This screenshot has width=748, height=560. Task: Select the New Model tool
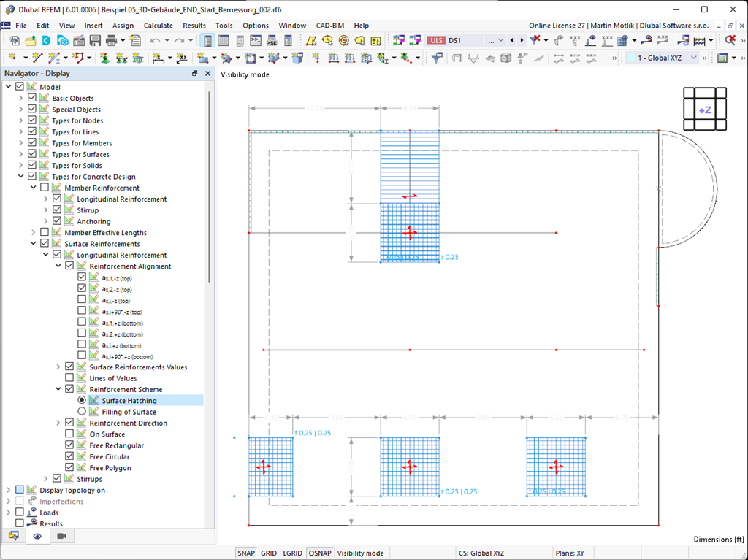point(13,41)
